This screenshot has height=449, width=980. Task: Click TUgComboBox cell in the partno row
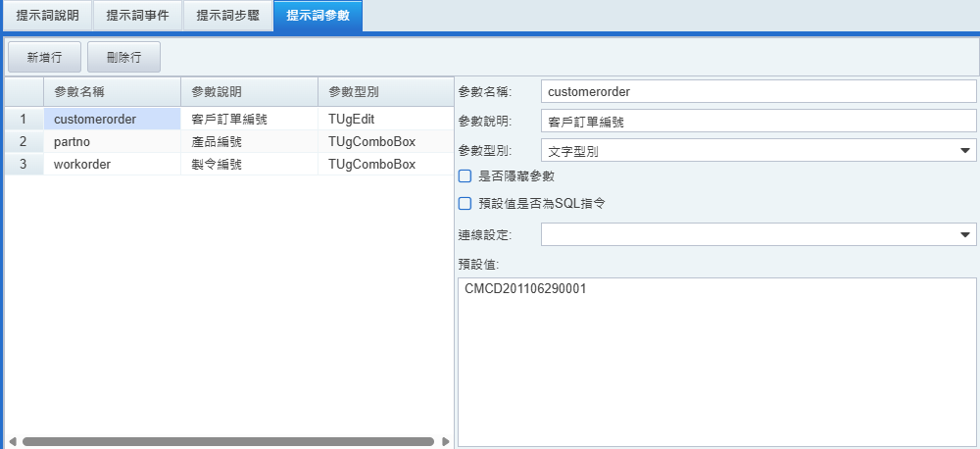(385, 142)
